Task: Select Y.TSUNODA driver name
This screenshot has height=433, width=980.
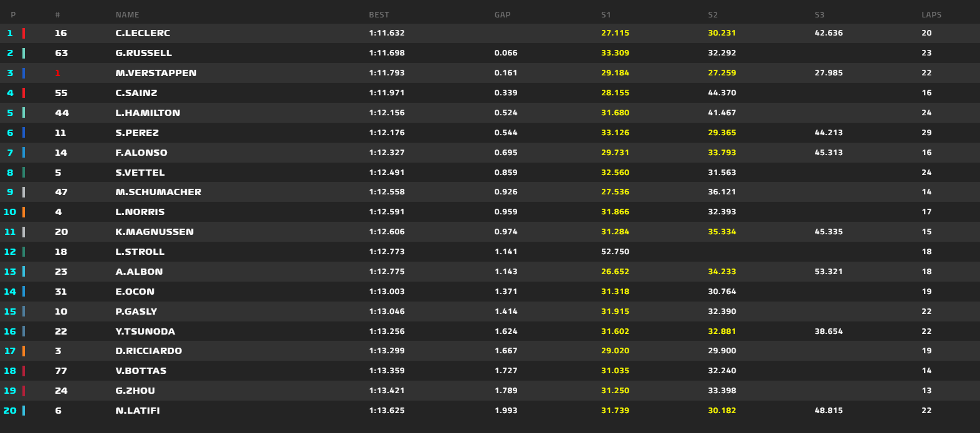Action: (145, 331)
